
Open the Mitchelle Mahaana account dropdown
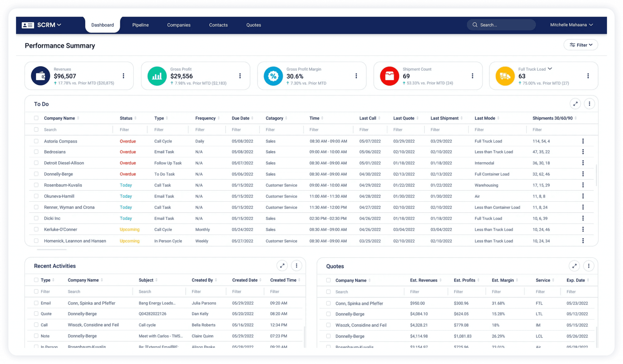(x=571, y=25)
